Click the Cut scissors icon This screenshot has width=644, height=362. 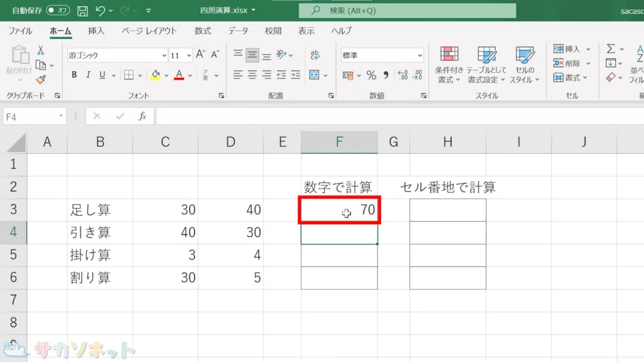(x=40, y=50)
